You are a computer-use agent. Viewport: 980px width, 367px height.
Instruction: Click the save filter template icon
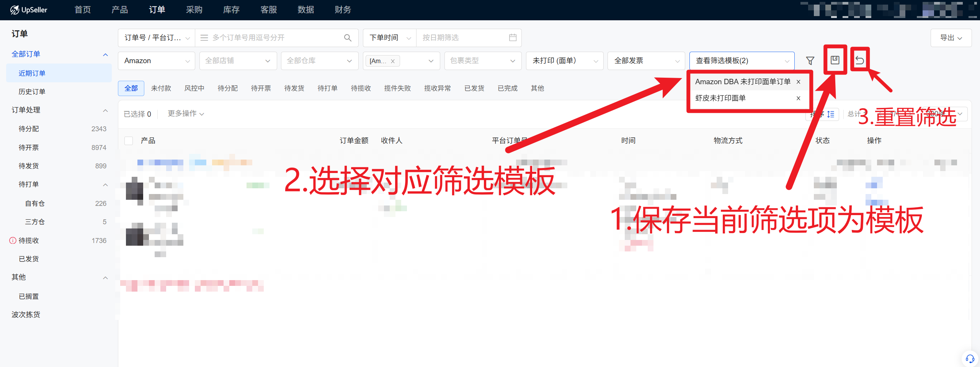[x=835, y=60]
